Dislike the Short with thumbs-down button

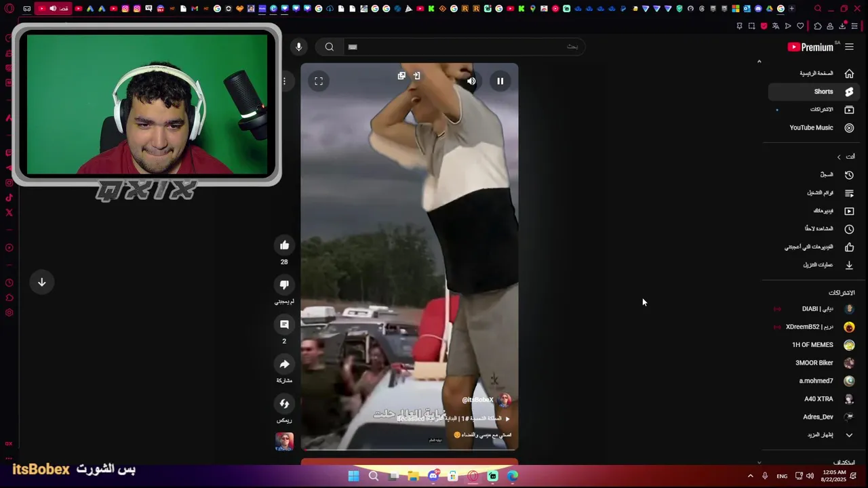tap(284, 285)
